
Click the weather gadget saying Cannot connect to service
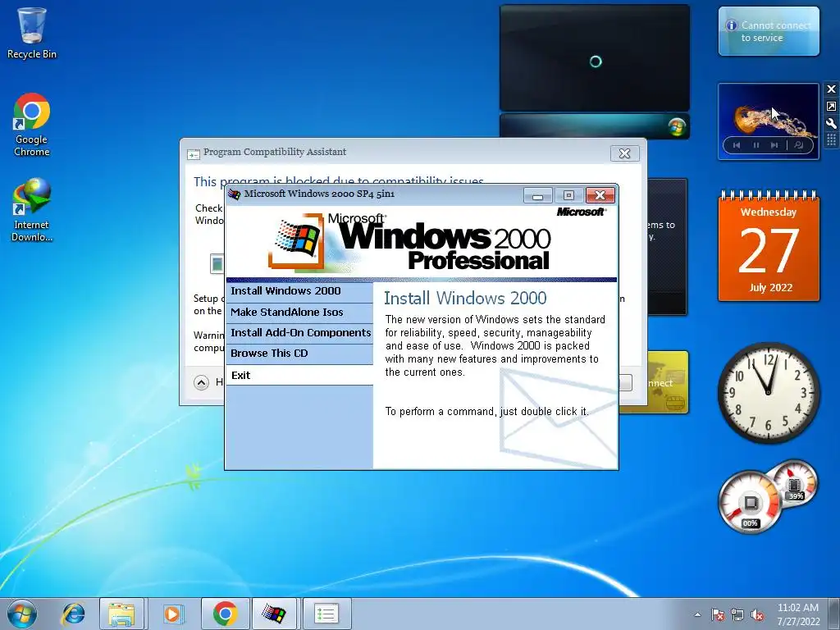click(x=769, y=31)
